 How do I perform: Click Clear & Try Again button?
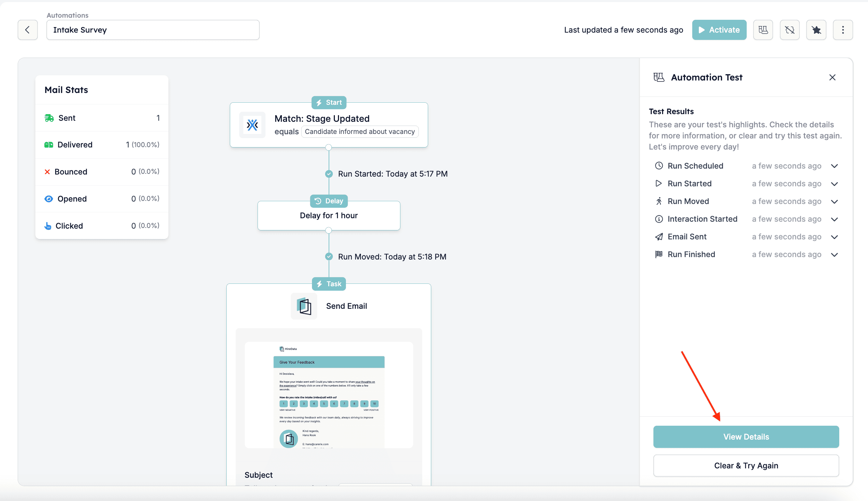coord(746,466)
